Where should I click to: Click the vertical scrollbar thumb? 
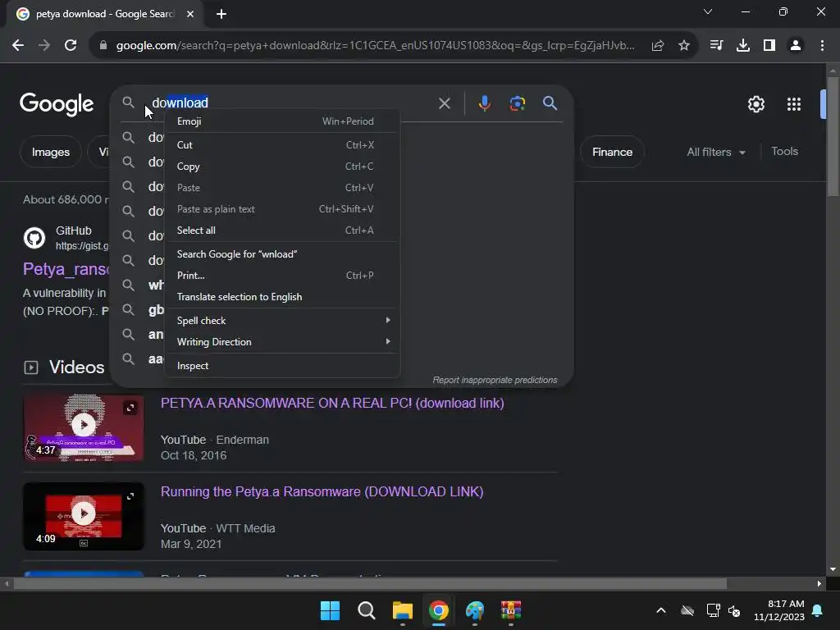(833, 137)
